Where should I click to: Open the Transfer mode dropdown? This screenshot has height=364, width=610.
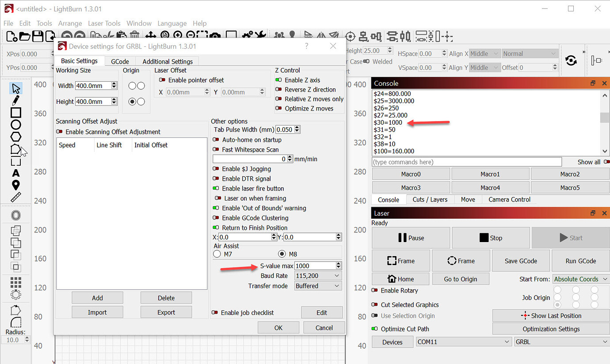318,285
